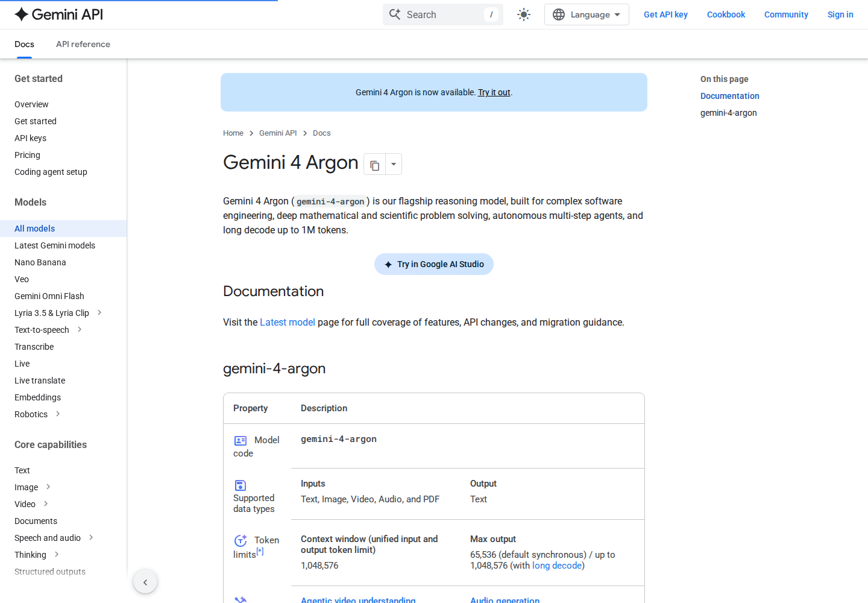
Task: Click the Gemini API logo
Action: 58,14
